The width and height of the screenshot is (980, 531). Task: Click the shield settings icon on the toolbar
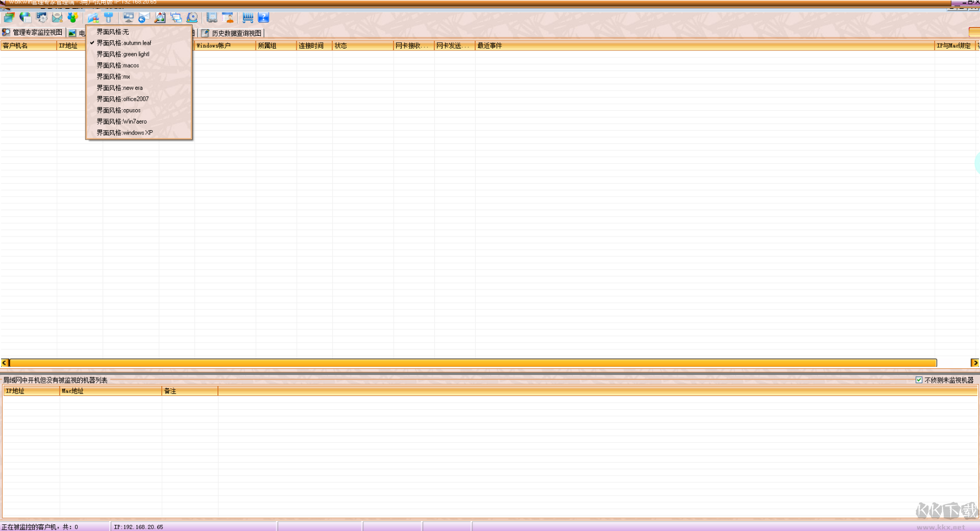click(x=41, y=17)
